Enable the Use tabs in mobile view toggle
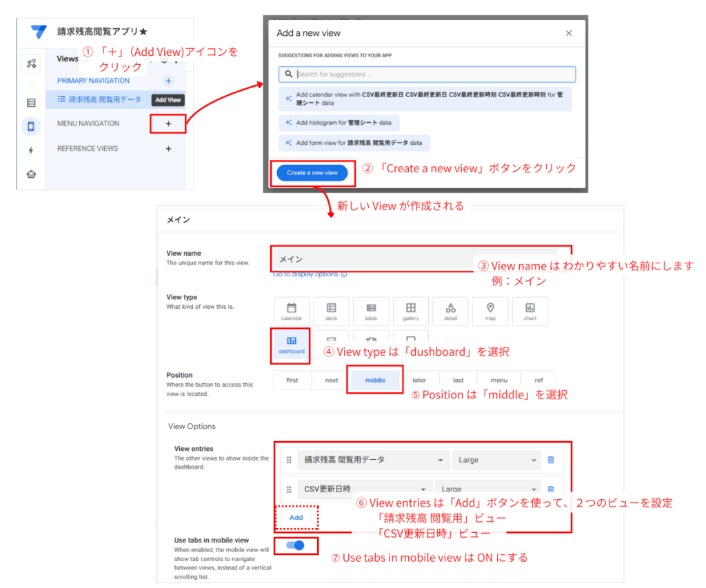Image resolution: width=706 pixels, height=588 pixels. (x=296, y=545)
